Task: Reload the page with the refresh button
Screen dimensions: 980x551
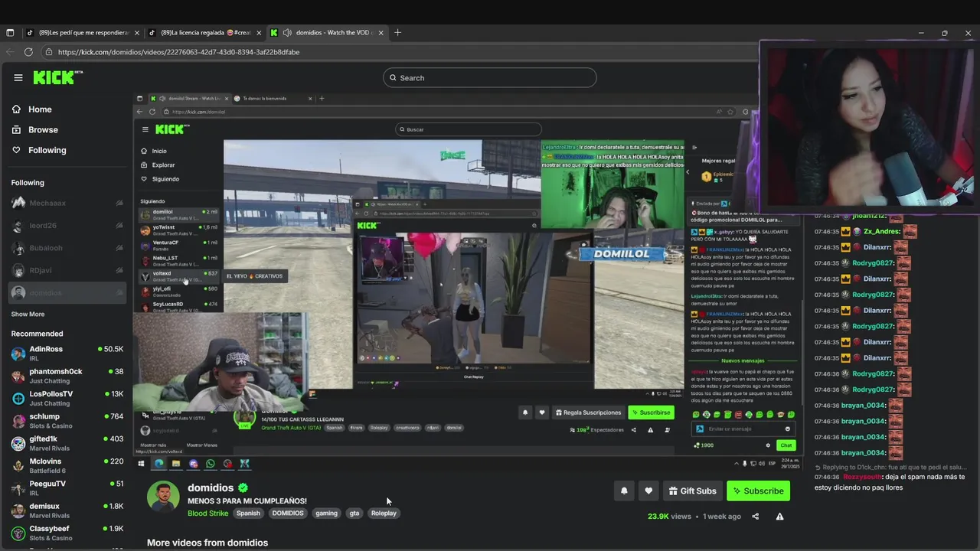Action: tap(28, 52)
